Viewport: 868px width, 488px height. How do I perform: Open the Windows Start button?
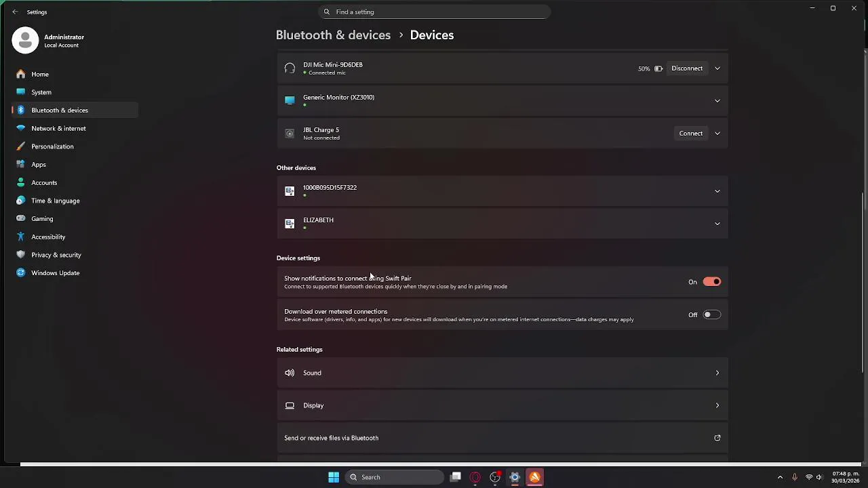click(x=334, y=477)
